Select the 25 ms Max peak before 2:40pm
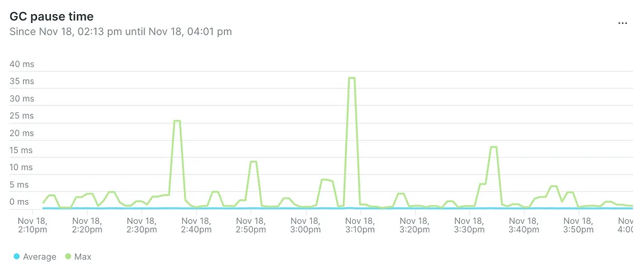Image resolution: width=644 pixels, height=273 pixels. point(177,121)
